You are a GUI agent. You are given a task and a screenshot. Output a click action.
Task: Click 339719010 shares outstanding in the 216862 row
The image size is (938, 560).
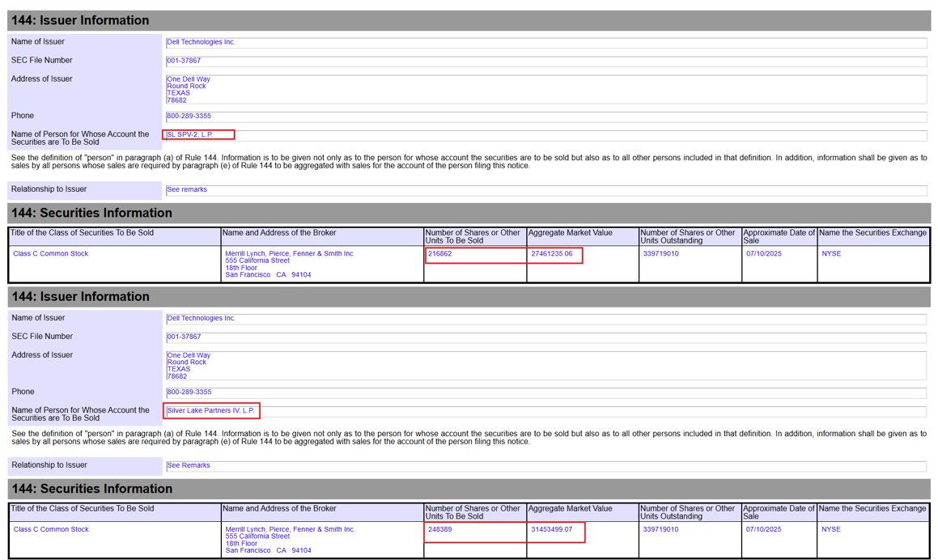pos(660,253)
